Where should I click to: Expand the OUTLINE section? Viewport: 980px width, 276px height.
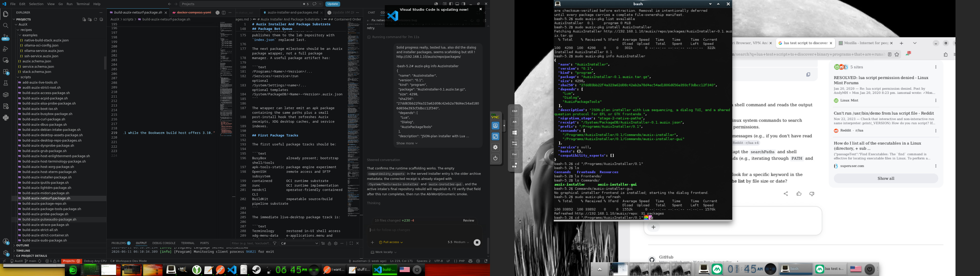[x=59, y=246]
